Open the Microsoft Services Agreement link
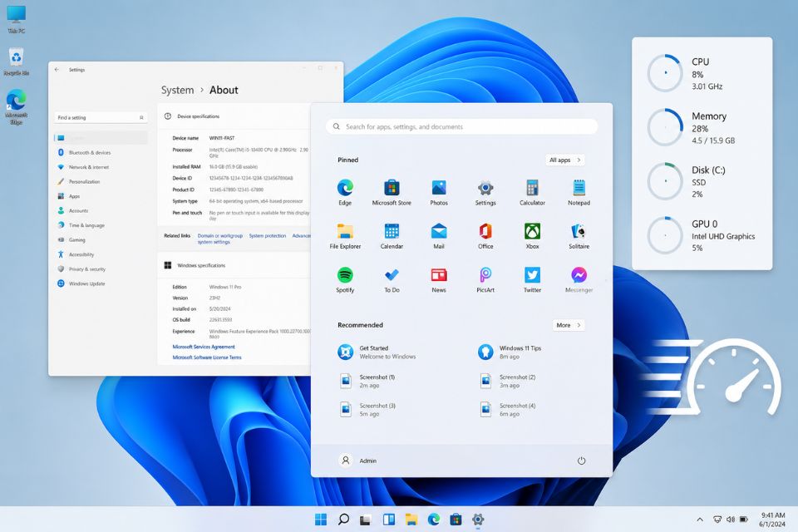Viewport: 798px width, 532px height. (204, 347)
